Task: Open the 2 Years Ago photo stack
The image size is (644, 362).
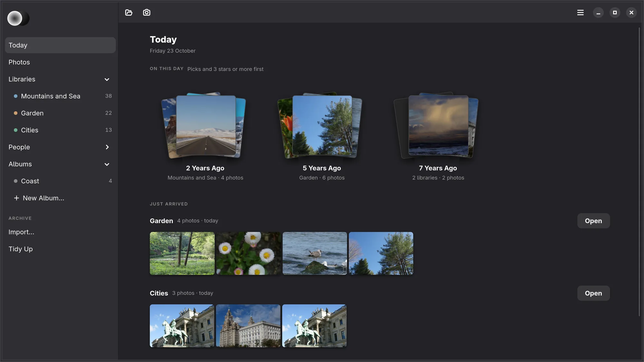Action: tap(205, 126)
